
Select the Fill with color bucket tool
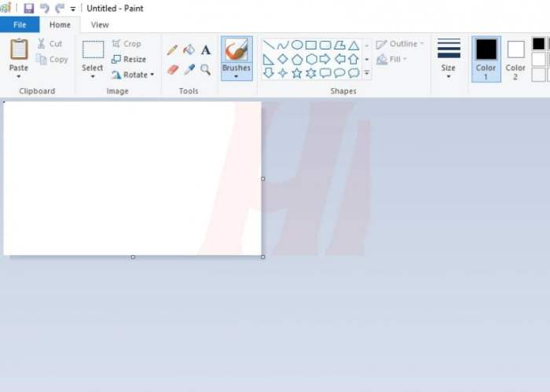tap(189, 49)
